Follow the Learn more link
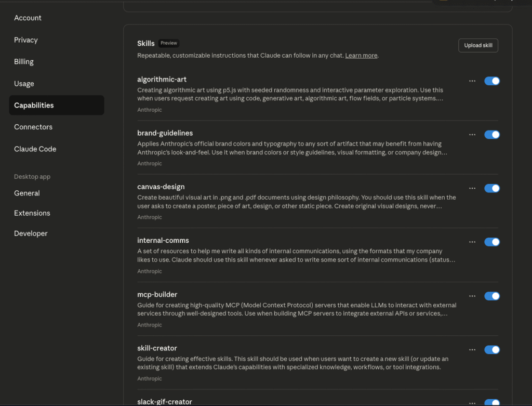 (361, 56)
